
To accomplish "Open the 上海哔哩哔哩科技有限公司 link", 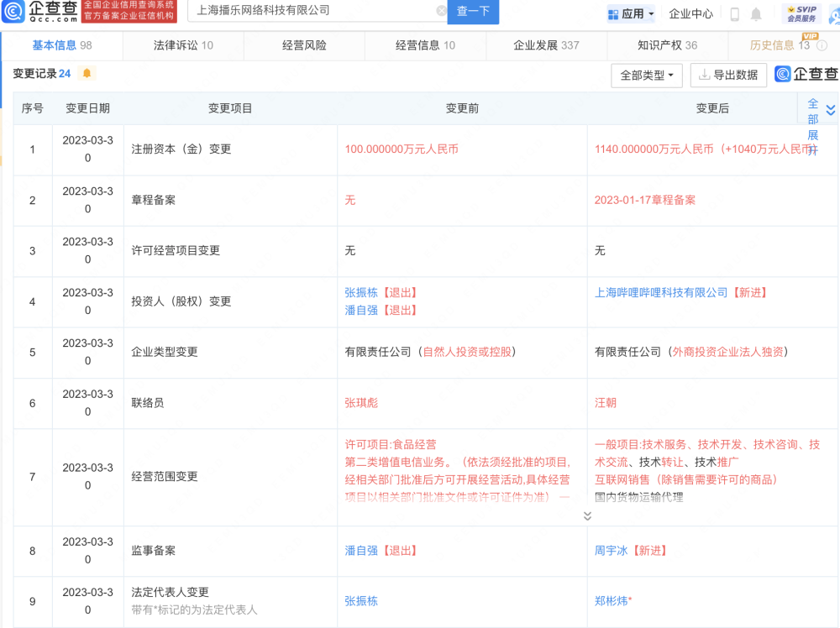I will pyautogui.click(x=661, y=293).
